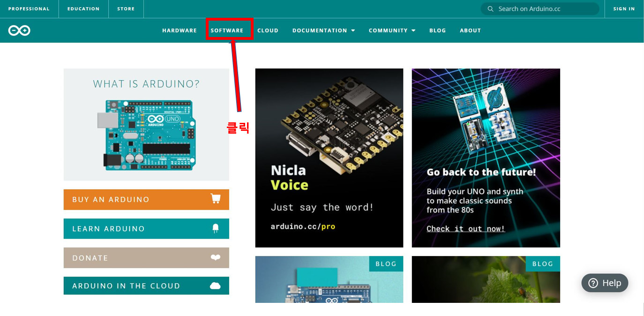Viewport: 644px width, 316px height.
Task: Open the Help chat button
Action: tap(605, 283)
